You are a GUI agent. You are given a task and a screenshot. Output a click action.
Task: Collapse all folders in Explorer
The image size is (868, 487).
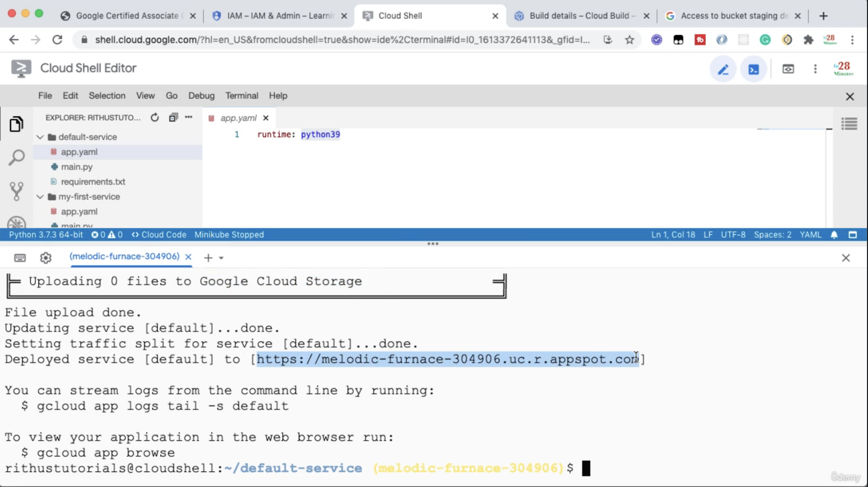pos(173,117)
